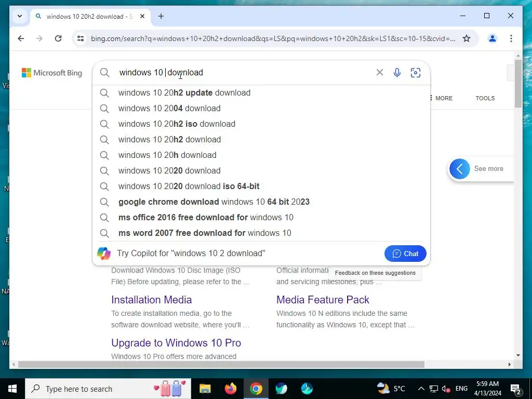
Task: Click the scroll down arrow
Action: (518, 355)
